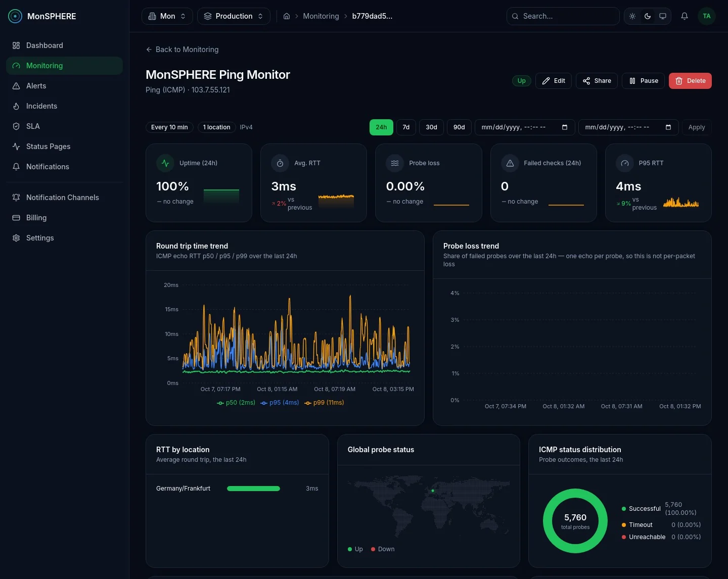The height and width of the screenshot is (579, 728).
Task: Select the 90d time range
Action: point(459,127)
